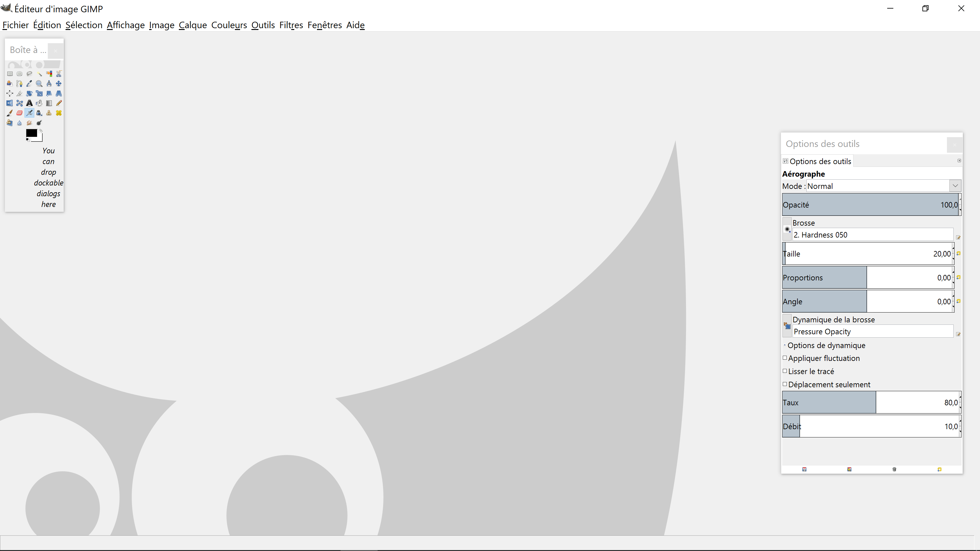The image size is (980, 551).
Task: Select the Cage Transform tool
Action: coord(19,103)
